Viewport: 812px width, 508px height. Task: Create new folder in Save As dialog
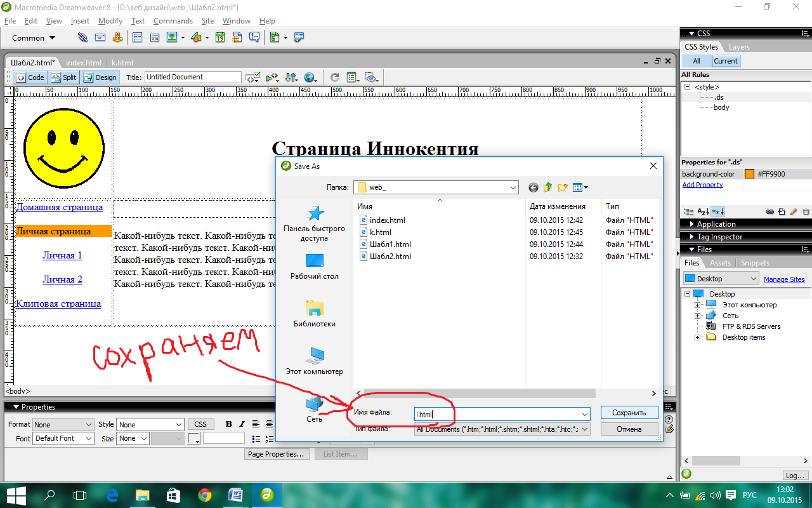click(x=562, y=187)
